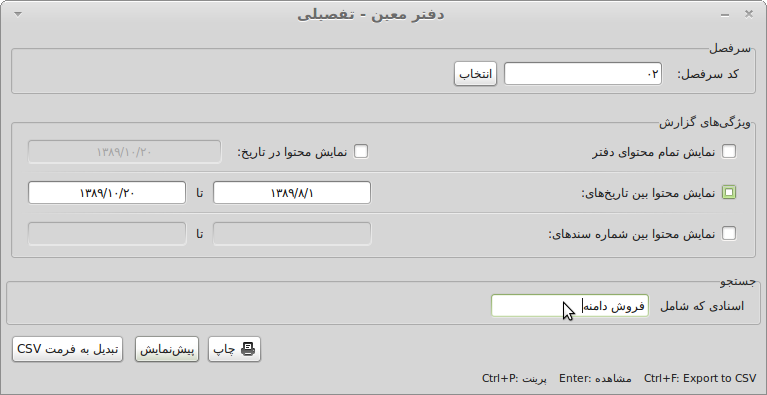Focus the کد سرفصل input field
The image size is (767, 395).
pos(583,74)
